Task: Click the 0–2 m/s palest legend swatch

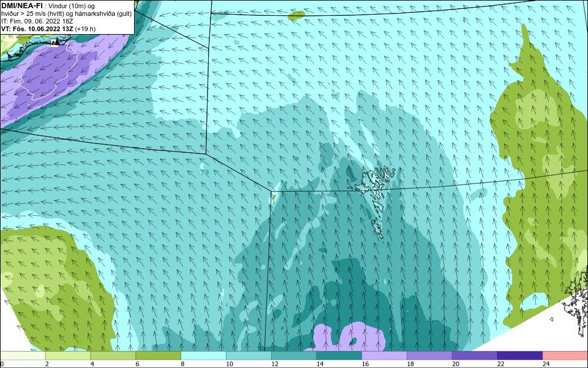Action: coord(23,355)
